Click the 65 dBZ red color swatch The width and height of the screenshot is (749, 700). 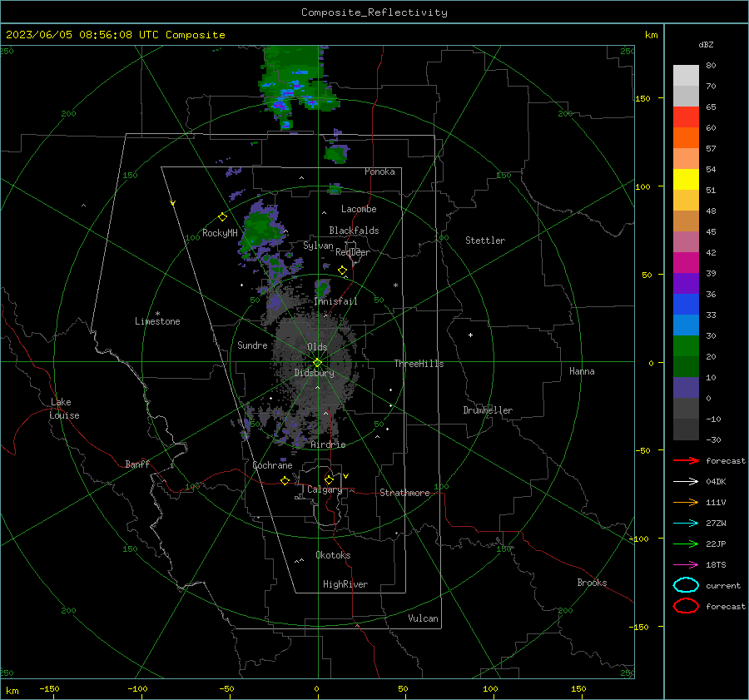click(x=686, y=117)
